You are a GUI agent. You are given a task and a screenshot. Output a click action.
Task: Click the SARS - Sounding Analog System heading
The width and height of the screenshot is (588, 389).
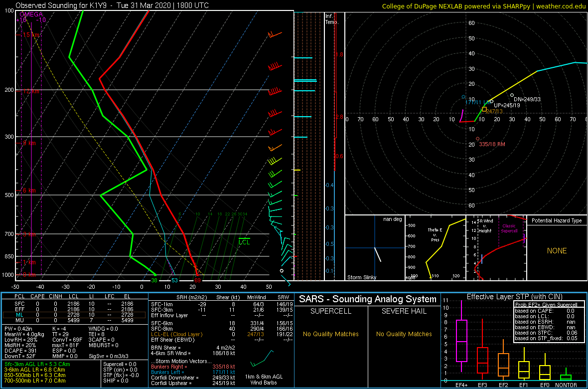tap(368, 299)
